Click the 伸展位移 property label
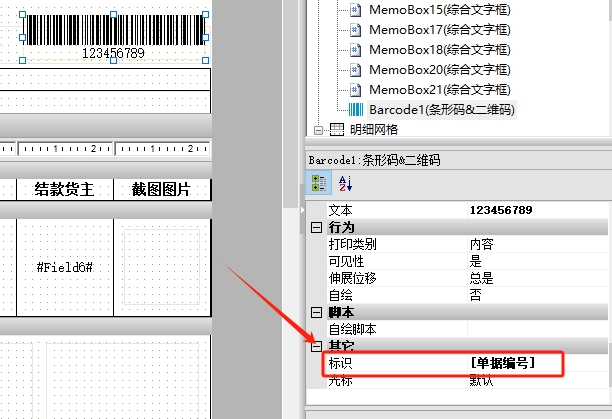Image resolution: width=612 pixels, height=419 pixels. click(x=352, y=278)
